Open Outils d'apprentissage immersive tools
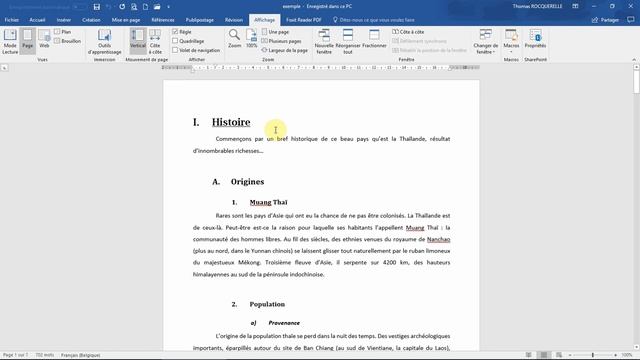Image resolution: width=640 pixels, height=360 pixels. pos(104,41)
